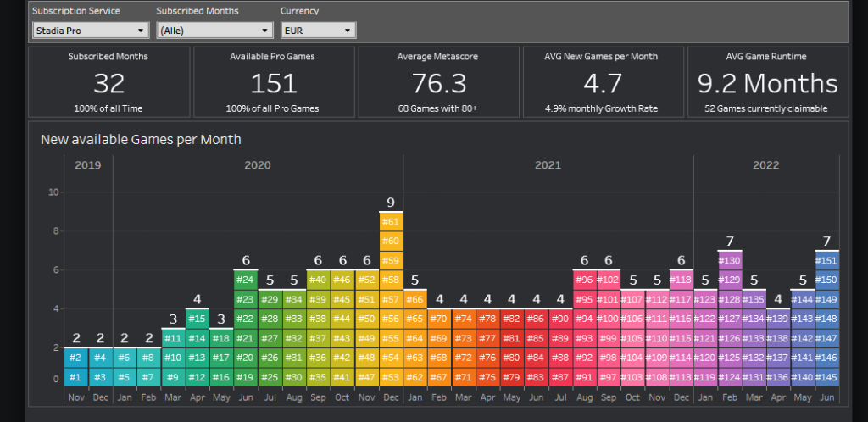Select the #70 game block in February 2021

pyautogui.click(x=439, y=319)
